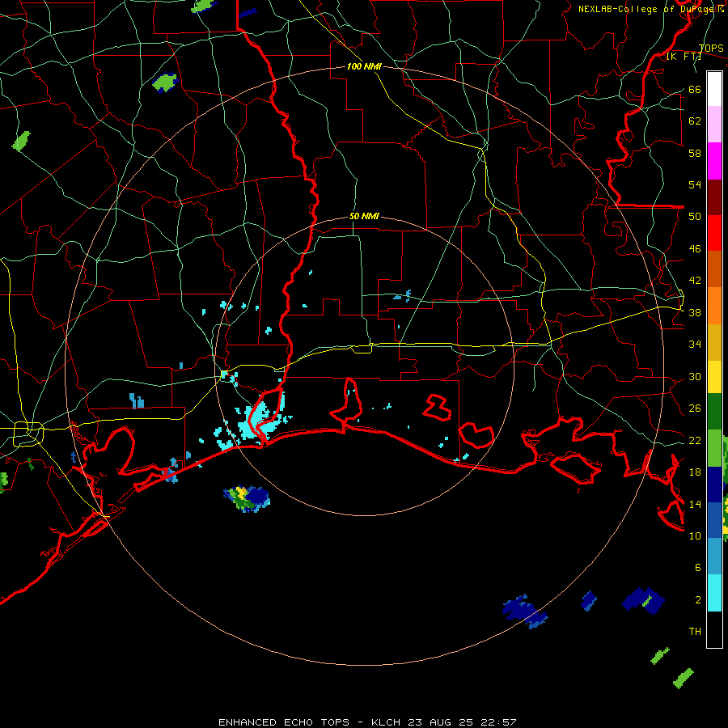Click the offshore storm cell with yellow core

click(x=247, y=498)
